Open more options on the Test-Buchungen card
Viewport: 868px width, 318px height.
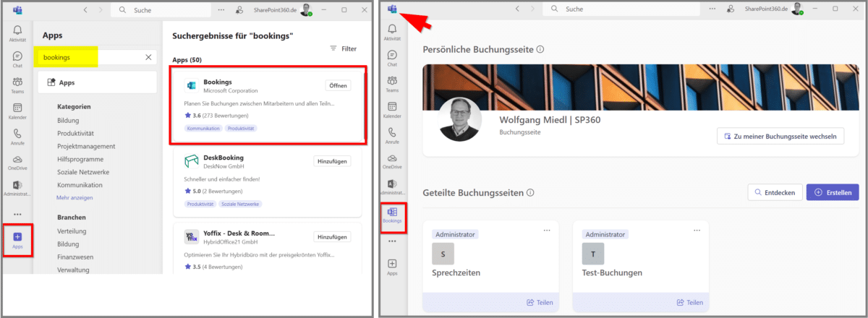[697, 231]
